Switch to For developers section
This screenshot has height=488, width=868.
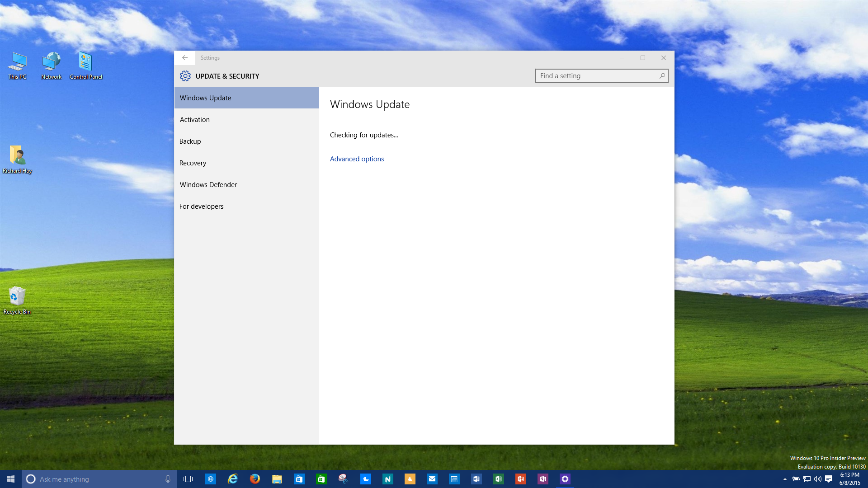click(202, 206)
